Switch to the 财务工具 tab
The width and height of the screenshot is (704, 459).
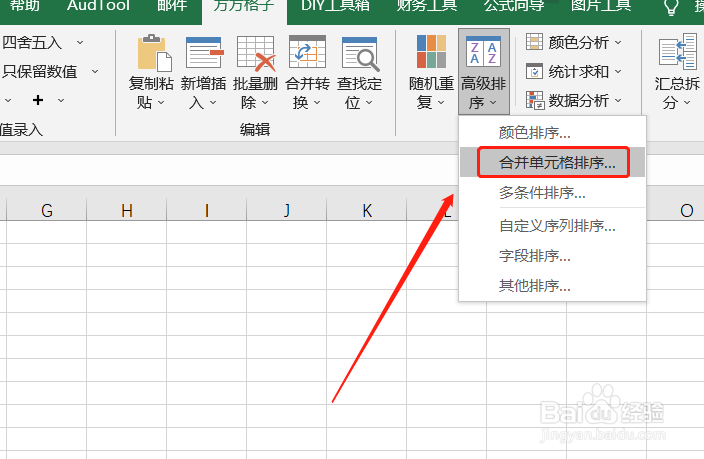(x=427, y=5)
